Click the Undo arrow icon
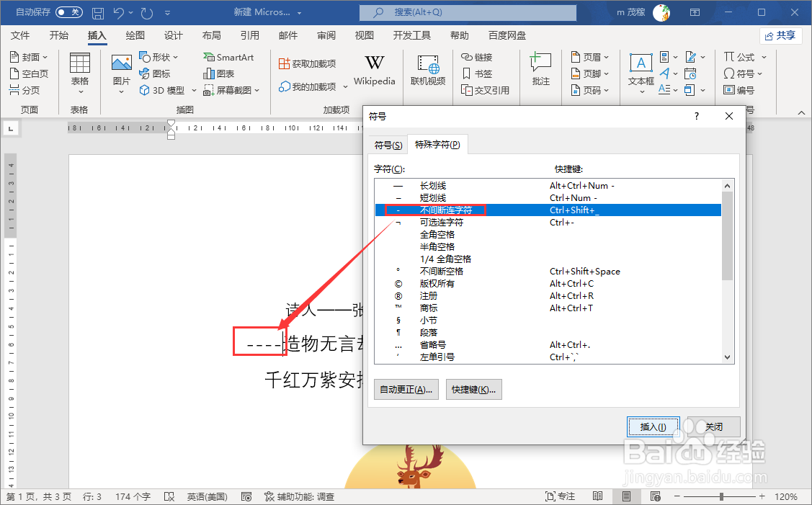This screenshot has height=505, width=812. click(x=119, y=13)
